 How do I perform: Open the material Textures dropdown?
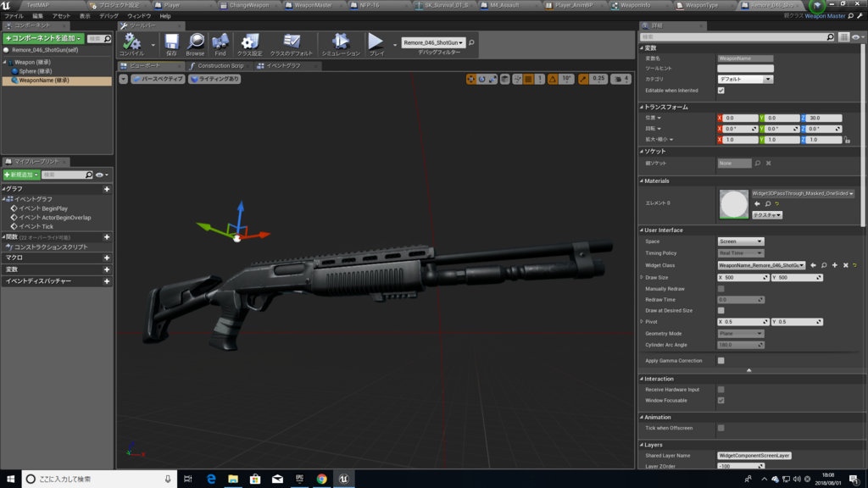coord(766,214)
